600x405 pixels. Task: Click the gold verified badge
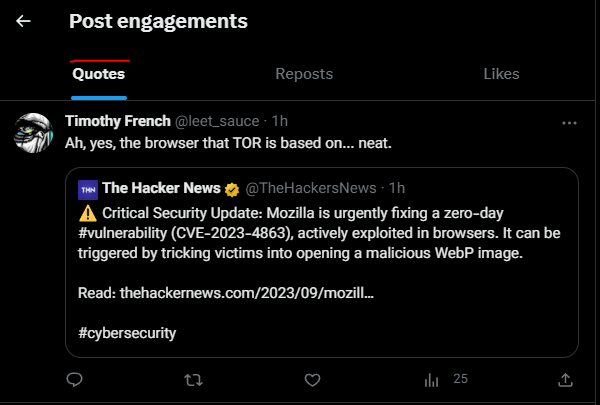pyautogui.click(x=232, y=190)
